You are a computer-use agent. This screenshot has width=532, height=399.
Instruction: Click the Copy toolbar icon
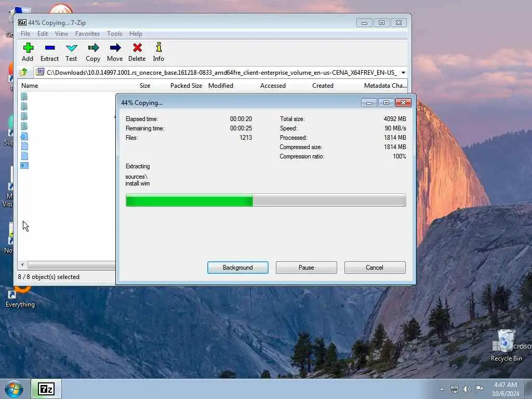[x=93, y=48]
